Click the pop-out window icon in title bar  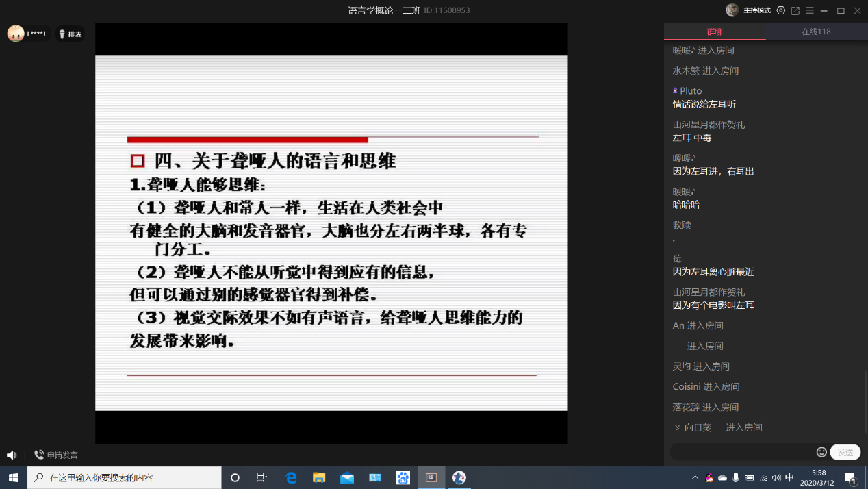[x=795, y=10]
